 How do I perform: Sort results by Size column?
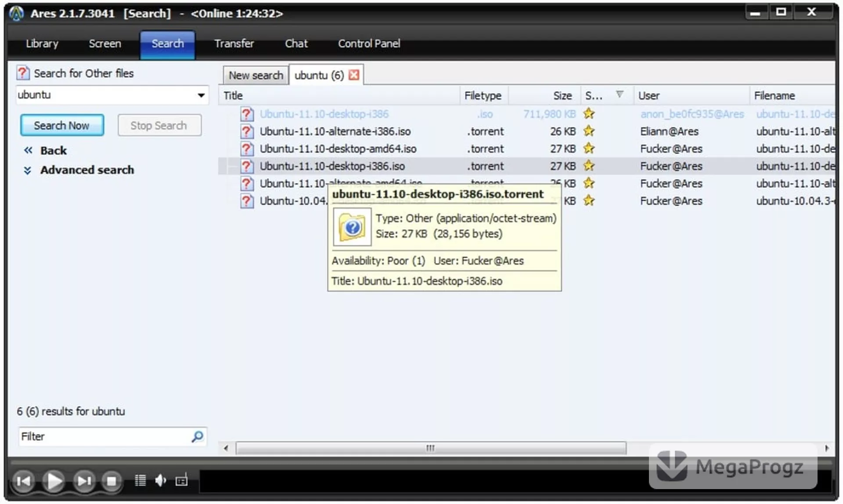[x=544, y=95]
